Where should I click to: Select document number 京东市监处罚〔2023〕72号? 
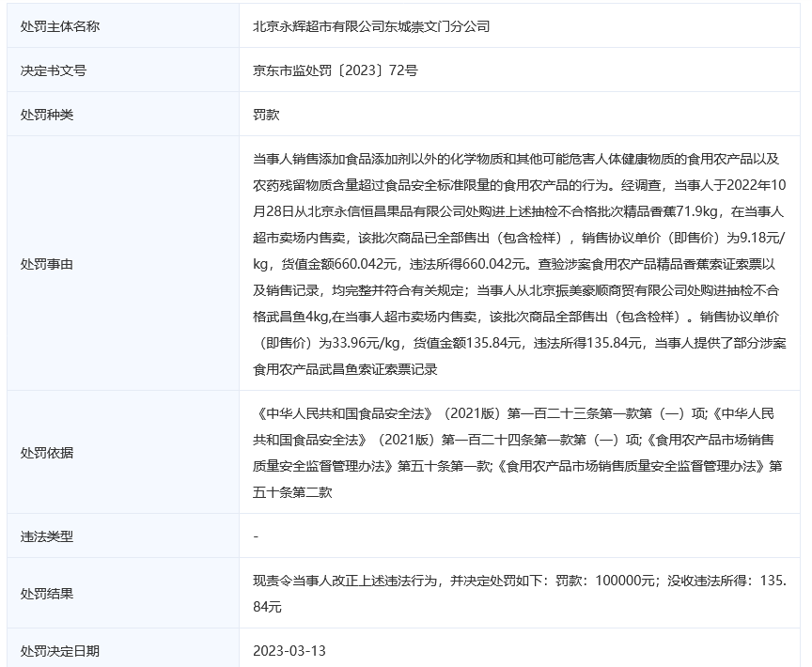(x=336, y=70)
